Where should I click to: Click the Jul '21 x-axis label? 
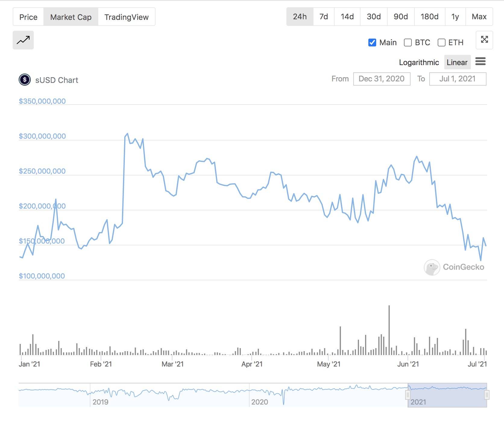pos(477,364)
